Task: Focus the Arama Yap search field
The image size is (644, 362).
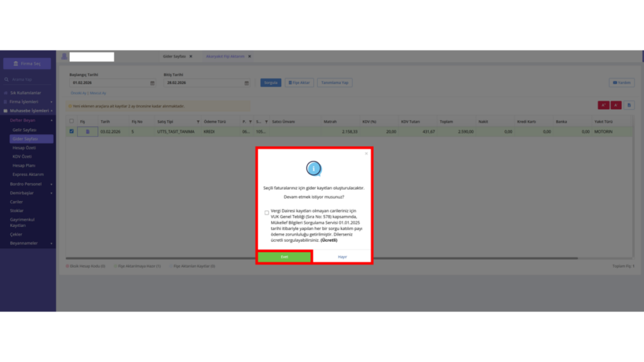Action: 27,79
